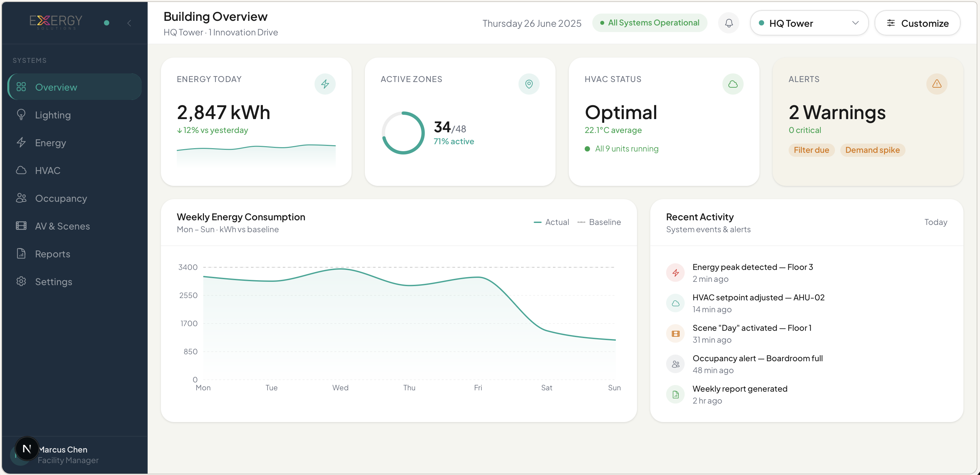Click the red energy peak activity icon

pyautogui.click(x=675, y=273)
